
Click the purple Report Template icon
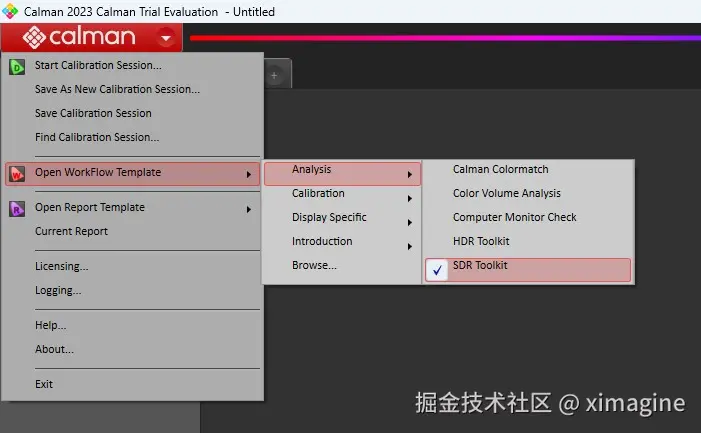point(17,209)
